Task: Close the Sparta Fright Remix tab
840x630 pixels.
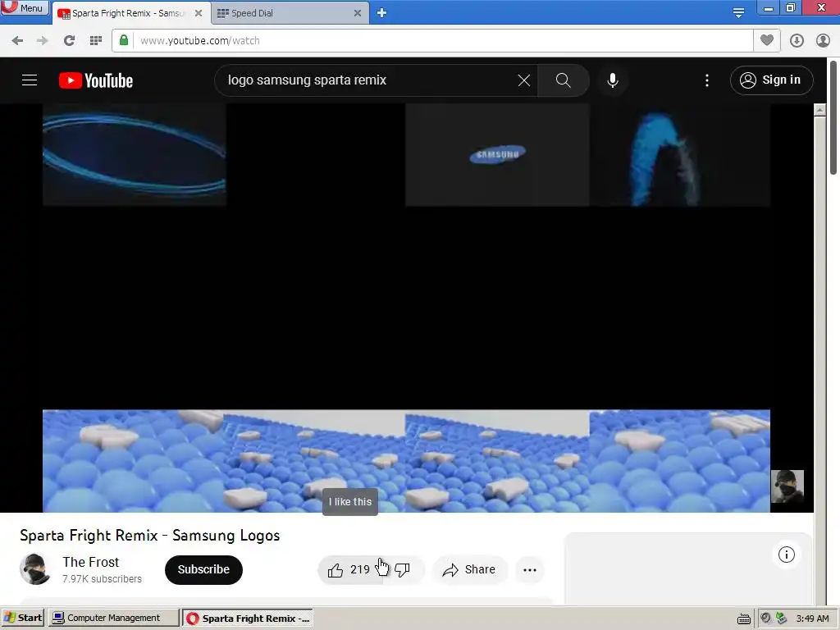Action: click(199, 13)
